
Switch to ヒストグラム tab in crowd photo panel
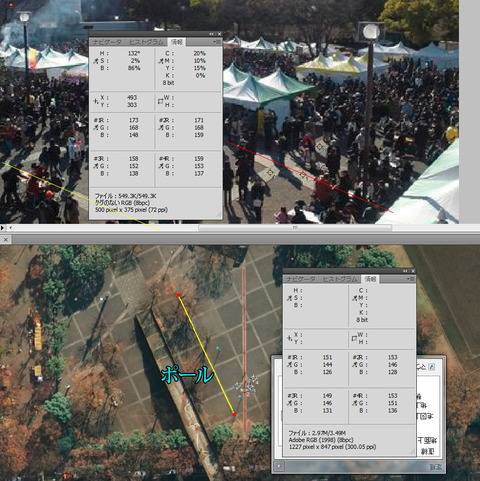[146, 42]
